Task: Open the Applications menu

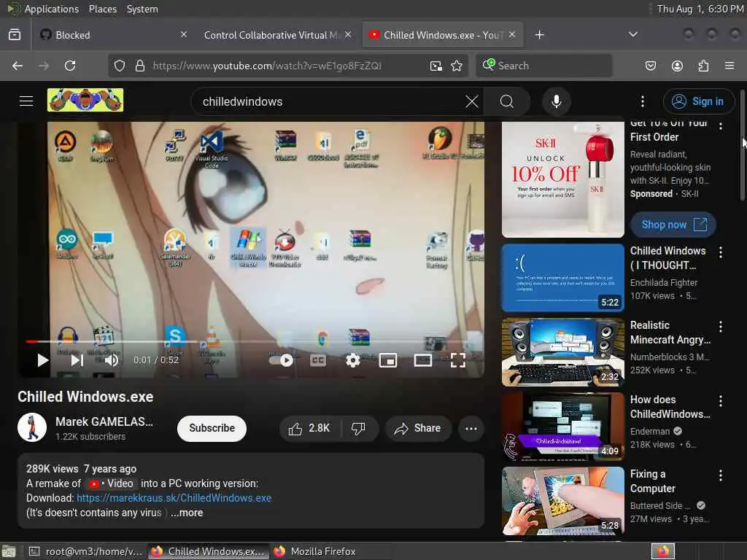Action: click(x=52, y=9)
